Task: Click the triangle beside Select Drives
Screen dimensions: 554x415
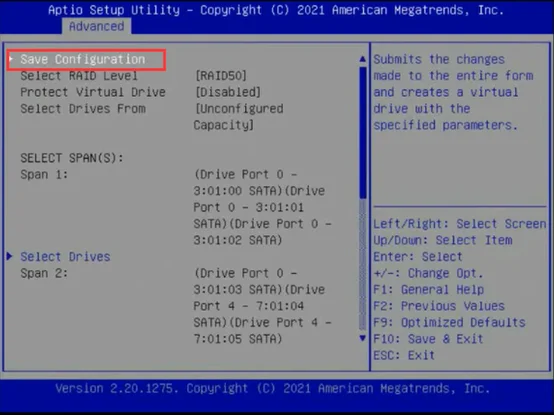Action: coord(10,256)
